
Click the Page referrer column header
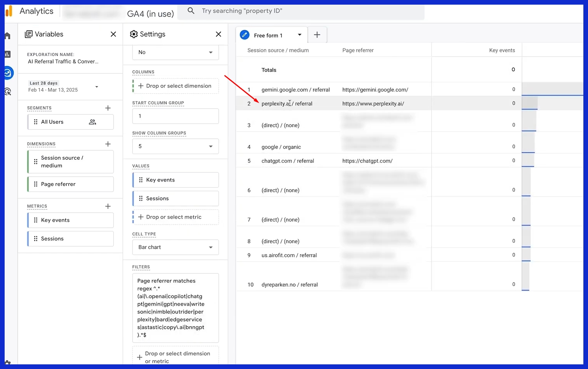[358, 50]
